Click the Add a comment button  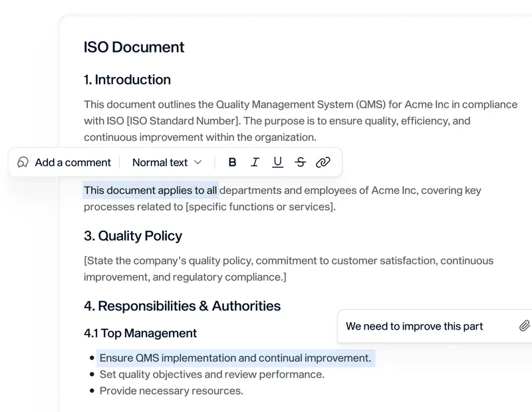click(65, 162)
